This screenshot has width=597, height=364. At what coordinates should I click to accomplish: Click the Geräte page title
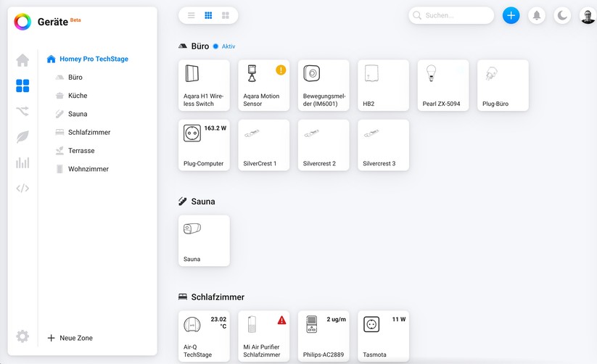[x=52, y=22]
